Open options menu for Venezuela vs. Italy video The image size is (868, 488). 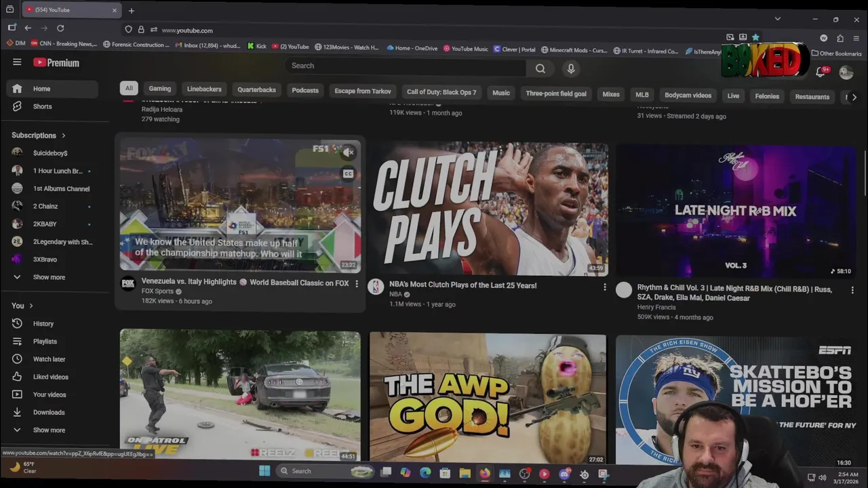pos(357,284)
